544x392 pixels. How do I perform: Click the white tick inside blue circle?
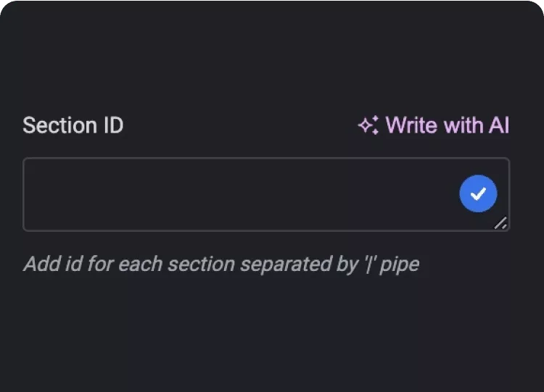point(478,193)
